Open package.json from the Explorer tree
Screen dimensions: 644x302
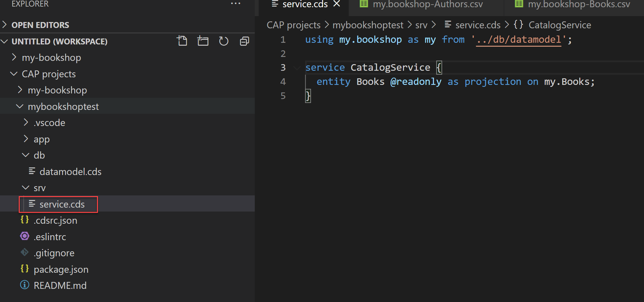(61, 269)
